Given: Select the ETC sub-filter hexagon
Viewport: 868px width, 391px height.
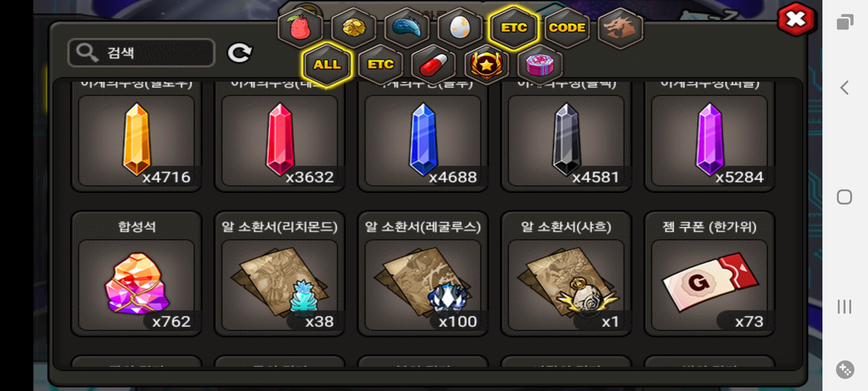Looking at the screenshot, I should (380, 64).
